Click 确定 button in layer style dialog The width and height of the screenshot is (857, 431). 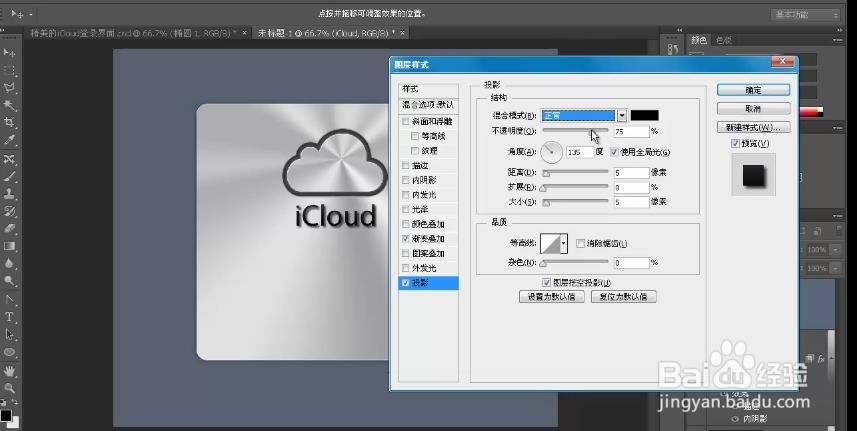753,90
